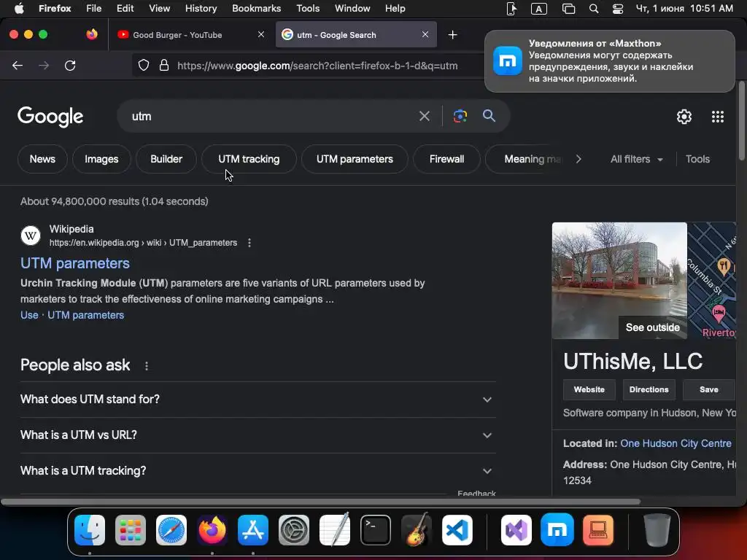This screenshot has width=747, height=560.
Task: Open Maxthon browser from the dock
Action: (x=557, y=530)
